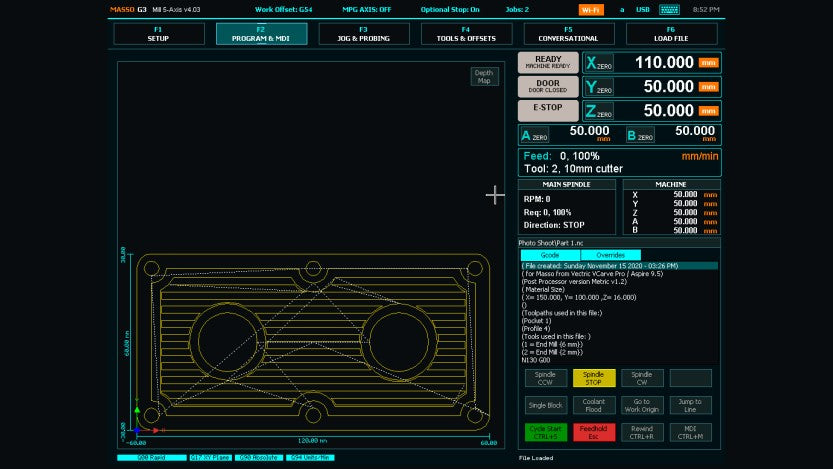Image resolution: width=833 pixels, height=469 pixels.
Task: Zero the Y axis
Action: point(598,87)
